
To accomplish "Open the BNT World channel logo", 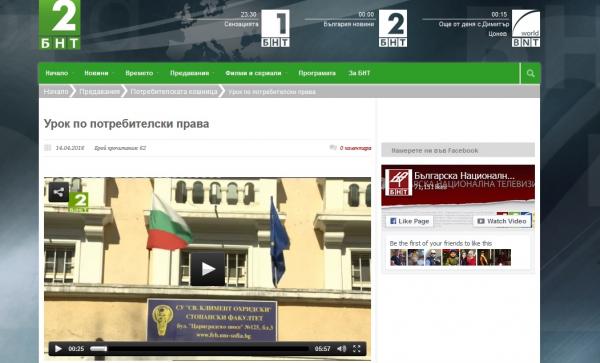I will coord(526,28).
